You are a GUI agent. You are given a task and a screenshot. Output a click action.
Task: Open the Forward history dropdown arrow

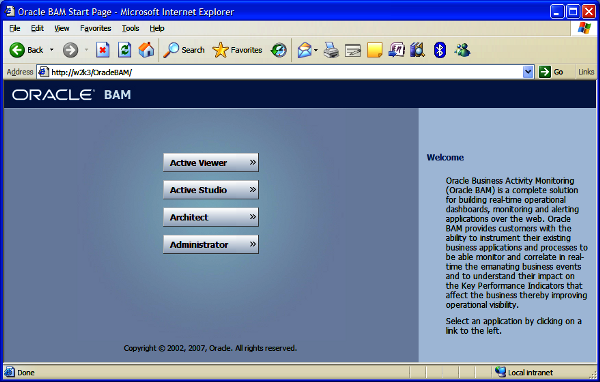[86, 50]
